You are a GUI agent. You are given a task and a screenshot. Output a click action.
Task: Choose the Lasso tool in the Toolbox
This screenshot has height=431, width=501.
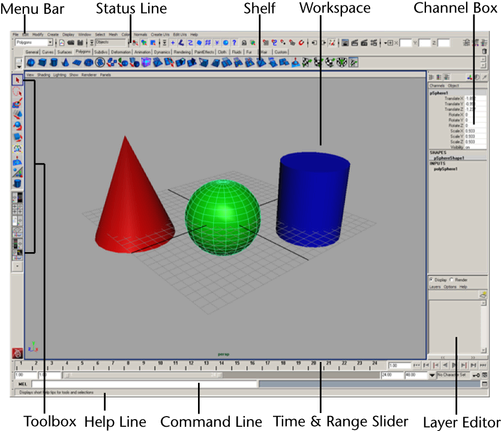point(17,92)
